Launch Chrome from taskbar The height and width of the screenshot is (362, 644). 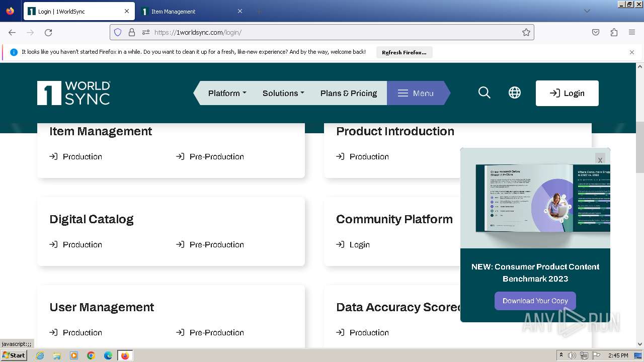(x=91, y=355)
